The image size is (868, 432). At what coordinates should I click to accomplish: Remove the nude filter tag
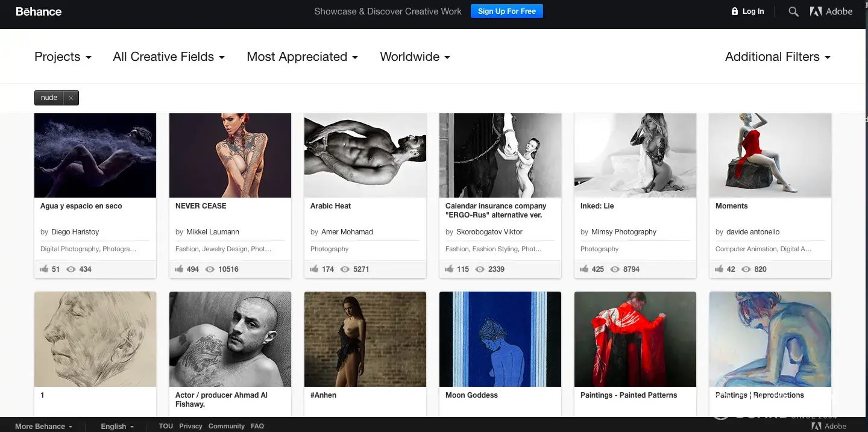[71, 98]
